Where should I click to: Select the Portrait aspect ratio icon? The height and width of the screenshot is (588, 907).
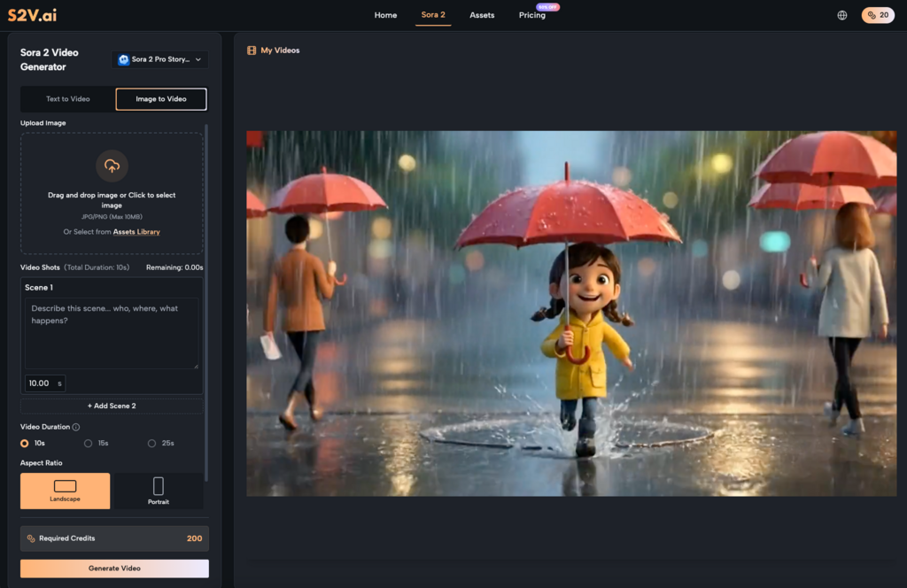pyautogui.click(x=159, y=486)
